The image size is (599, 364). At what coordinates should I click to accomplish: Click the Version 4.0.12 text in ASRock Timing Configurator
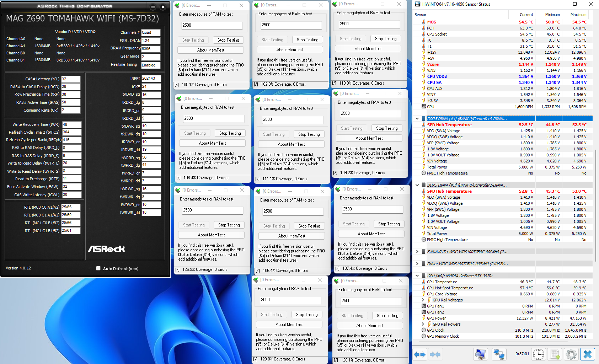[x=18, y=268]
